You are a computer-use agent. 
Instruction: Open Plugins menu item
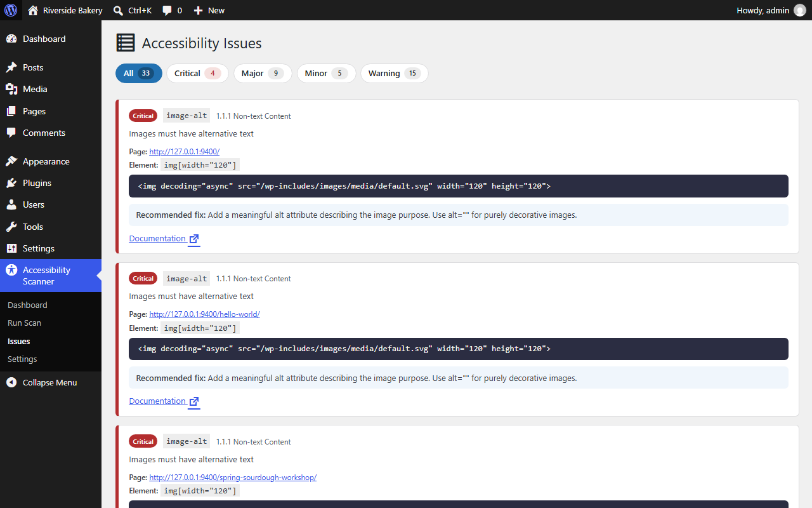coord(51,183)
